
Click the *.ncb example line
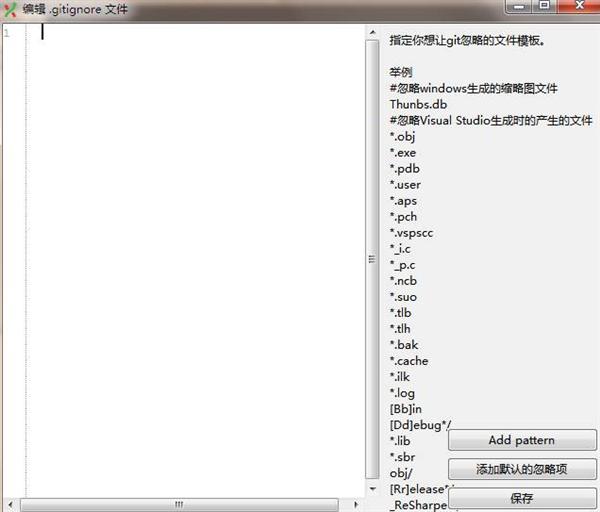[403, 281]
